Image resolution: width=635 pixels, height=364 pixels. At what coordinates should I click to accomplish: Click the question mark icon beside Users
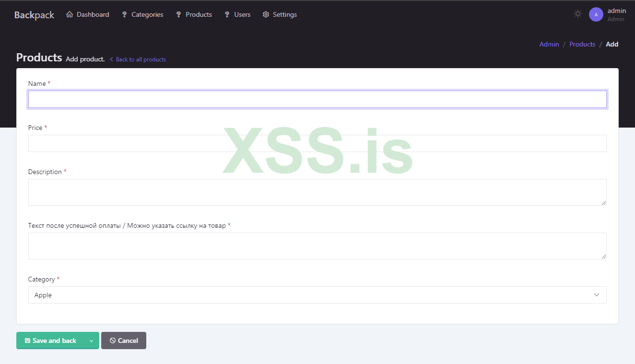(x=227, y=14)
